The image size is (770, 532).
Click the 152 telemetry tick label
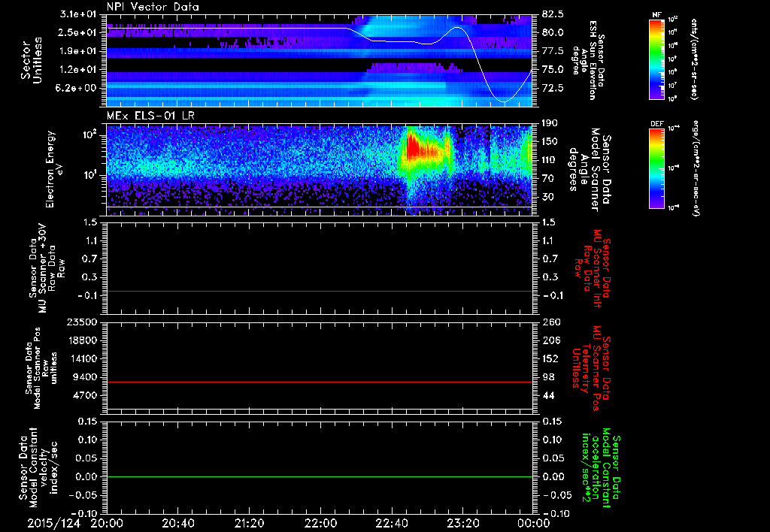[550, 358]
